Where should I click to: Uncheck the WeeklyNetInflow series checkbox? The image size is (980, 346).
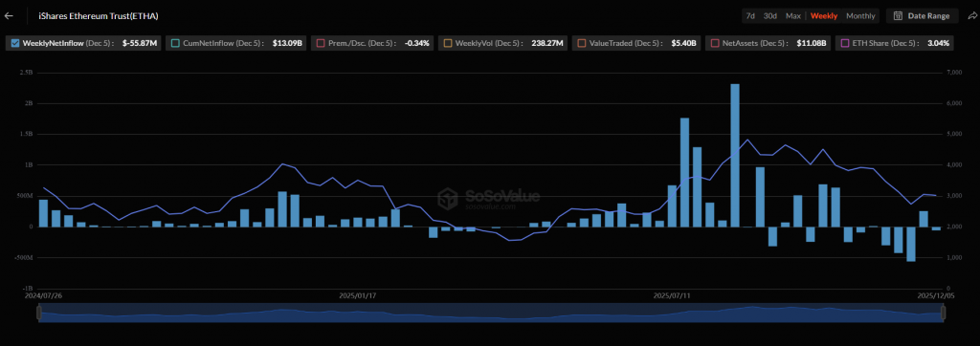point(15,43)
